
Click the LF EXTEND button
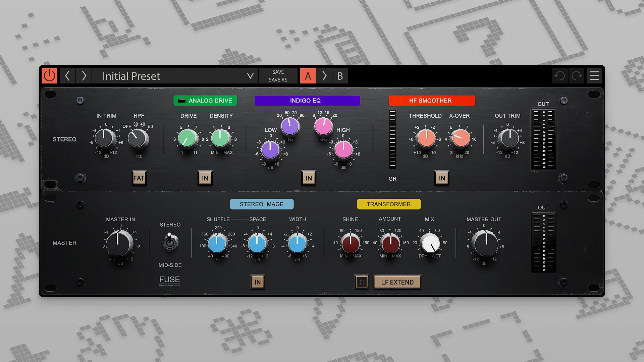coord(397,282)
